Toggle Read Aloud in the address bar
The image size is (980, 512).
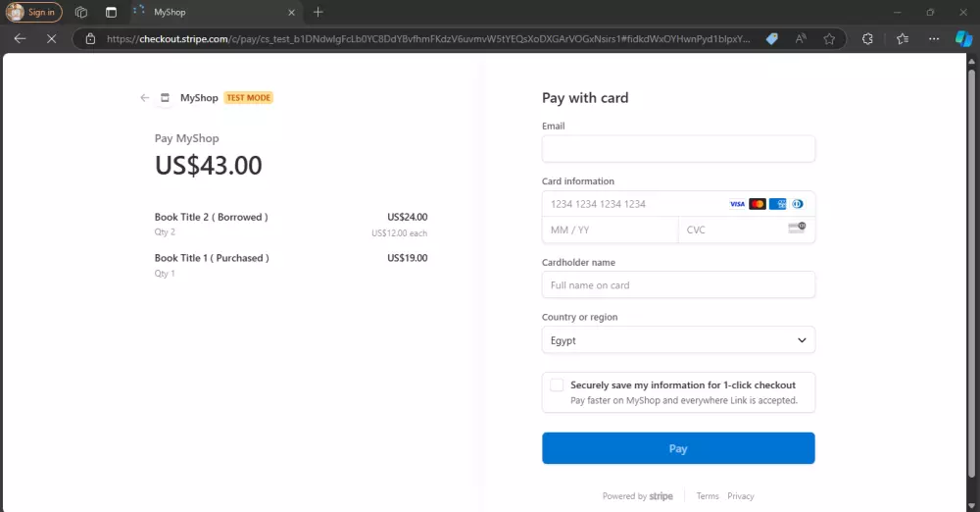[801, 39]
